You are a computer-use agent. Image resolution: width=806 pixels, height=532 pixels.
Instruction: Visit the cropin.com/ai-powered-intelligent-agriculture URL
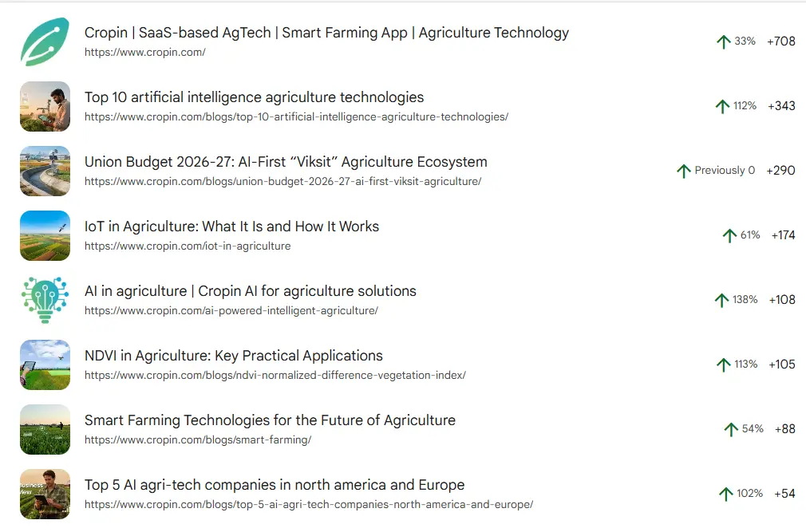231,310
